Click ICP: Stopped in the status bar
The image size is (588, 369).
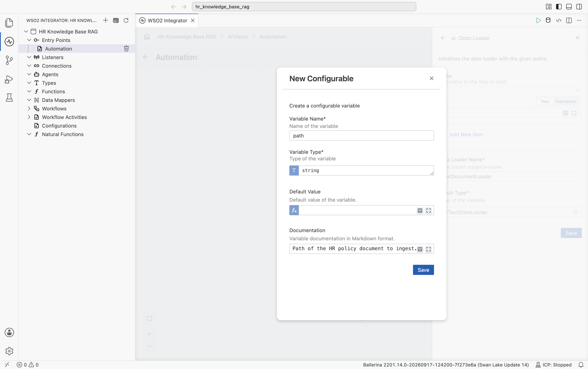pos(553,365)
